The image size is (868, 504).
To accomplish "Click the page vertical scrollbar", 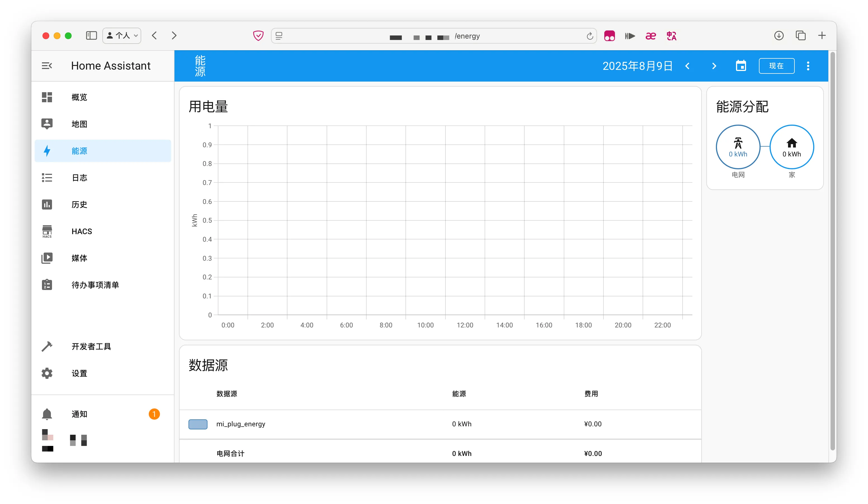I will (x=833, y=251).
